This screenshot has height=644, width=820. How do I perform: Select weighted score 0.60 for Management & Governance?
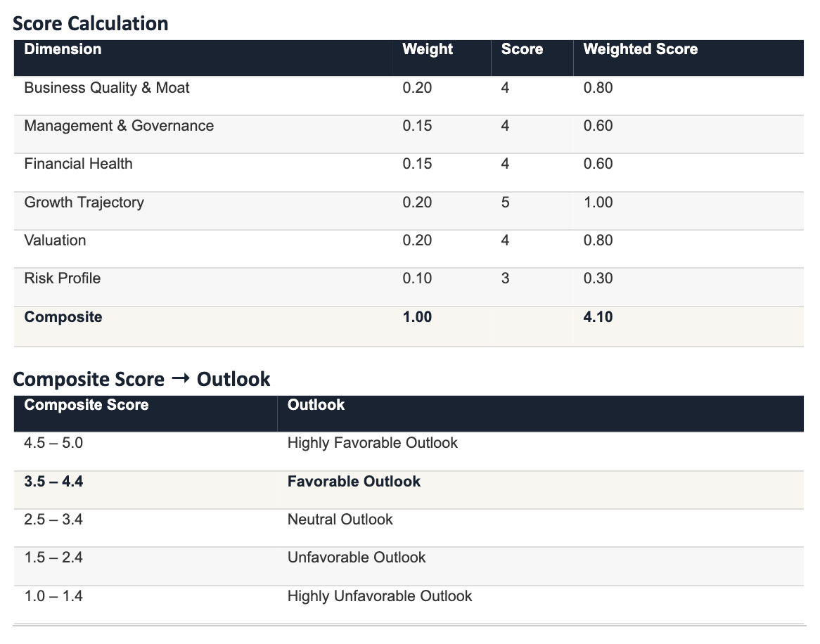click(598, 125)
